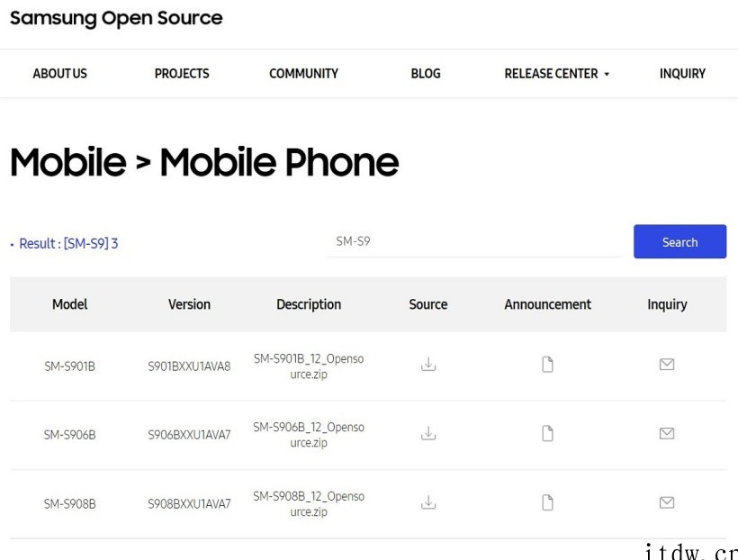Download source for SM-S901B

(x=428, y=364)
